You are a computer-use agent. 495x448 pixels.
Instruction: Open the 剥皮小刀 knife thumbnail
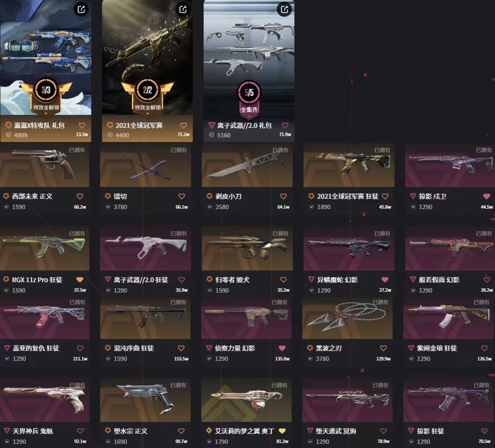pos(247,166)
